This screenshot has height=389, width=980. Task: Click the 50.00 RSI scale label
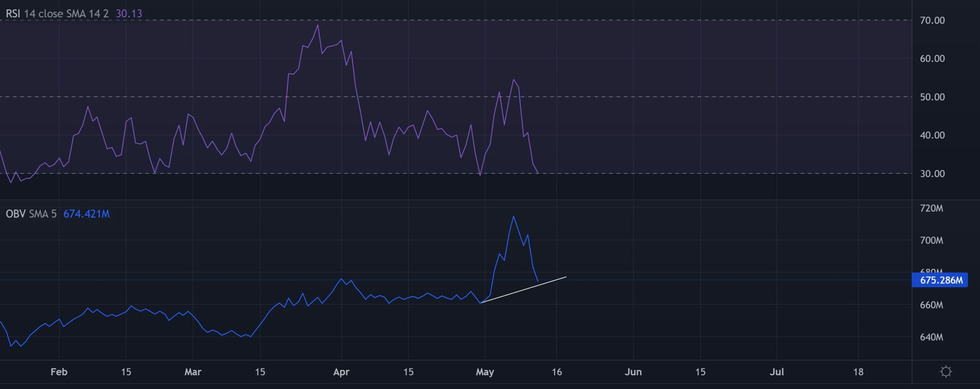pos(932,97)
